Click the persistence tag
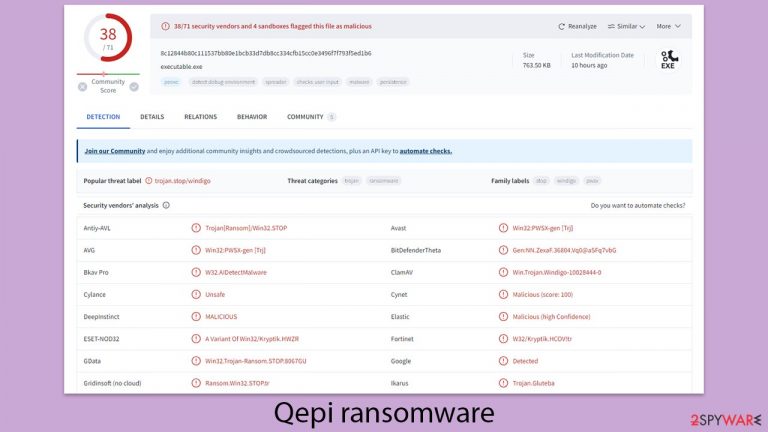 pos(393,82)
